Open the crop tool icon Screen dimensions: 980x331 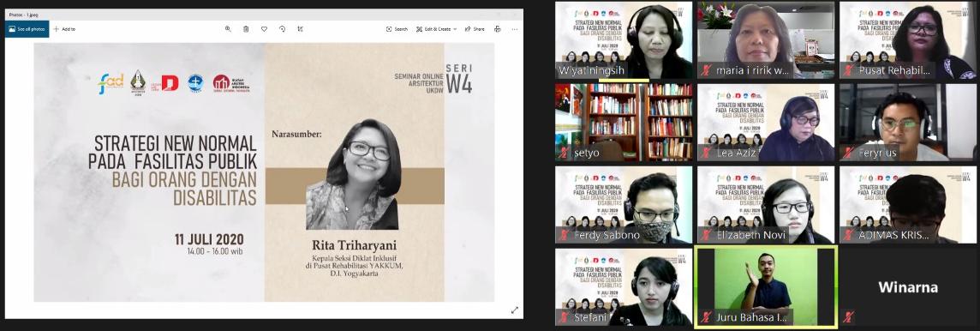(x=300, y=29)
